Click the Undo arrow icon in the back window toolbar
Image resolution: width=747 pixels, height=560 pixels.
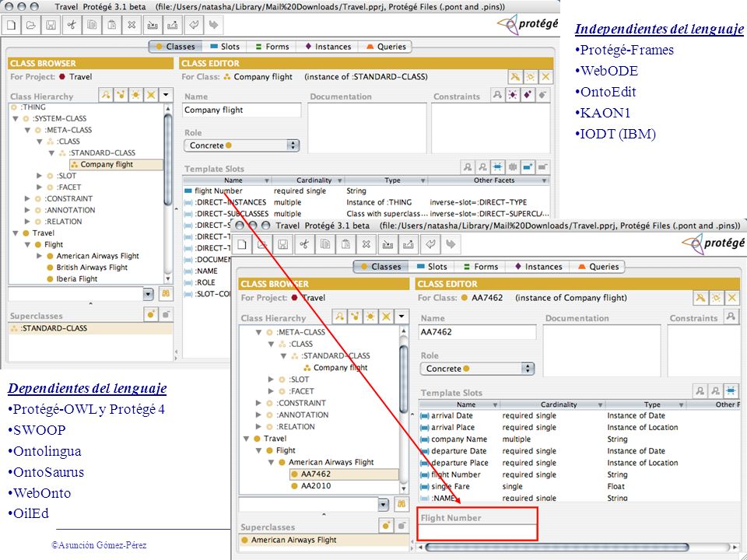click(x=193, y=25)
